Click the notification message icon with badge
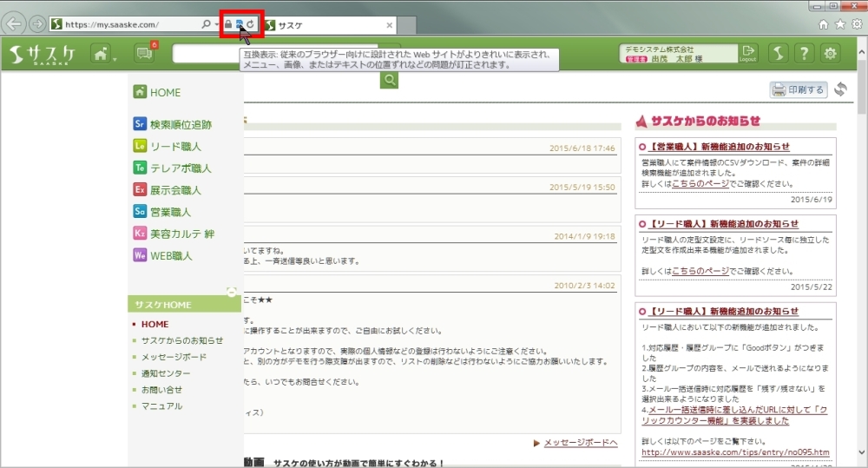868x468 pixels. pyautogui.click(x=144, y=55)
